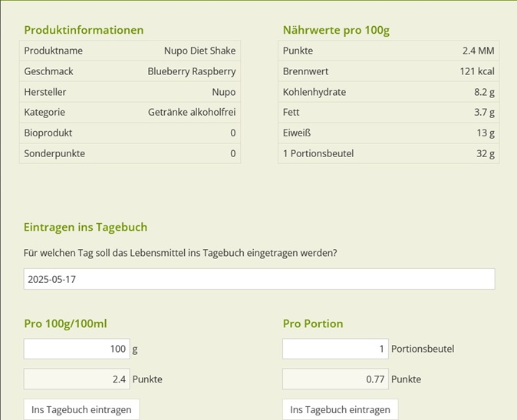Click the Eintragen ins Tagebuch heading
The image size is (517, 420).
coord(85,228)
